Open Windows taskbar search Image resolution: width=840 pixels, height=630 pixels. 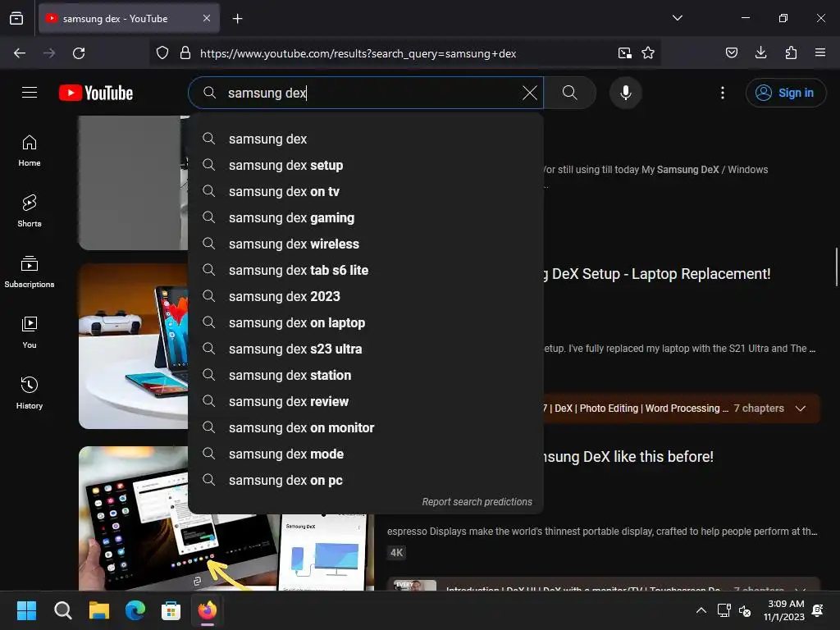click(x=62, y=610)
